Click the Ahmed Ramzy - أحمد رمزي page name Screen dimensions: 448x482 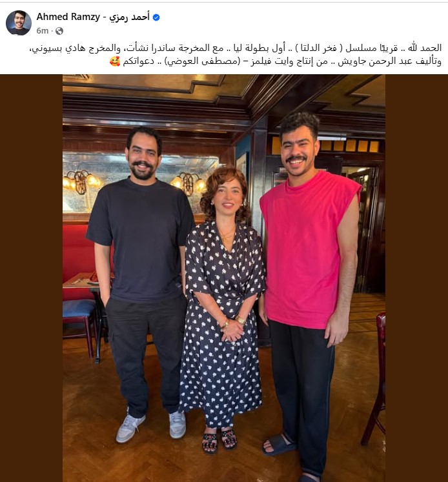(x=93, y=17)
